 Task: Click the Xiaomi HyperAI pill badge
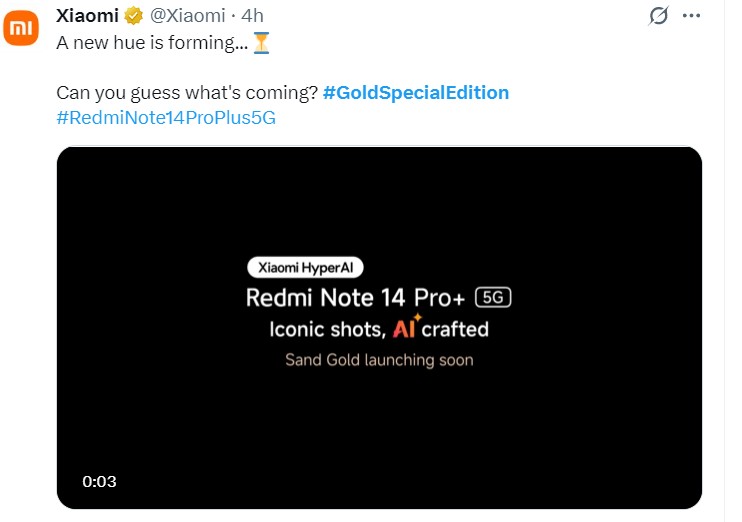tap(306, 267)
